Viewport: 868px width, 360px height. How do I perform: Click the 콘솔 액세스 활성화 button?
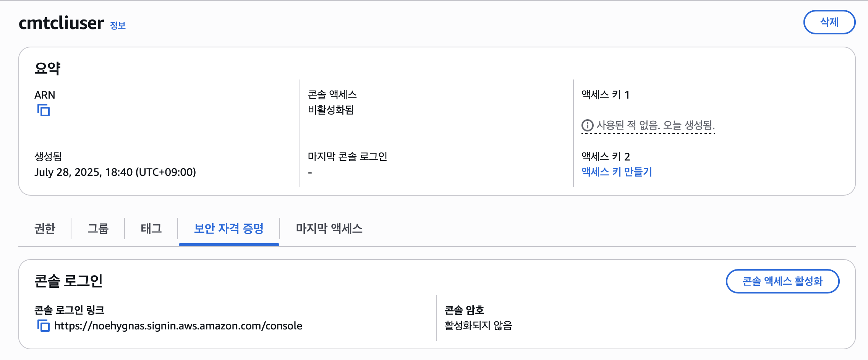[x=782, y=281]
